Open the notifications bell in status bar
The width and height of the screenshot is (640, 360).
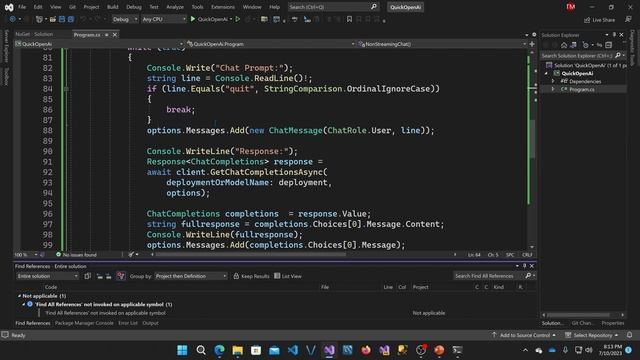point(629,335)
